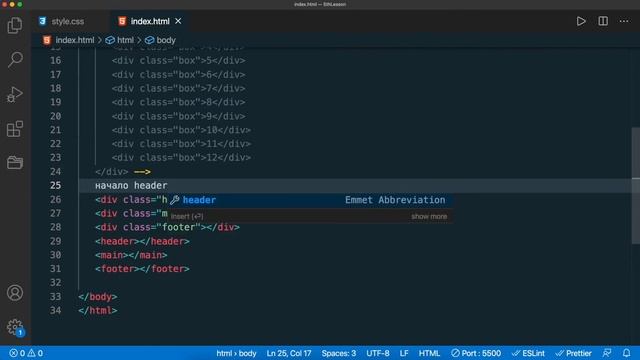The width and height of the screenshot is (640, 360).
Task: Click Ln 25, Col 17 indicator
Action: (289, 353)
